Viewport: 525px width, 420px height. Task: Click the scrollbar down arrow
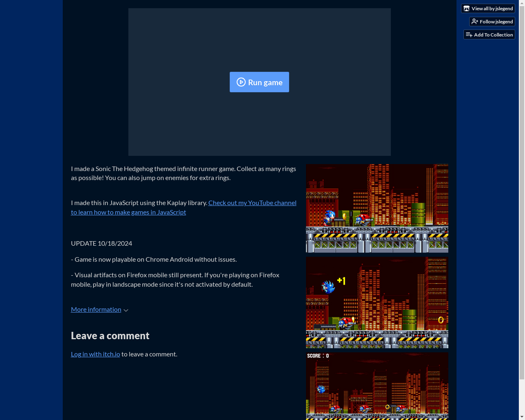[x=522, y=417]
